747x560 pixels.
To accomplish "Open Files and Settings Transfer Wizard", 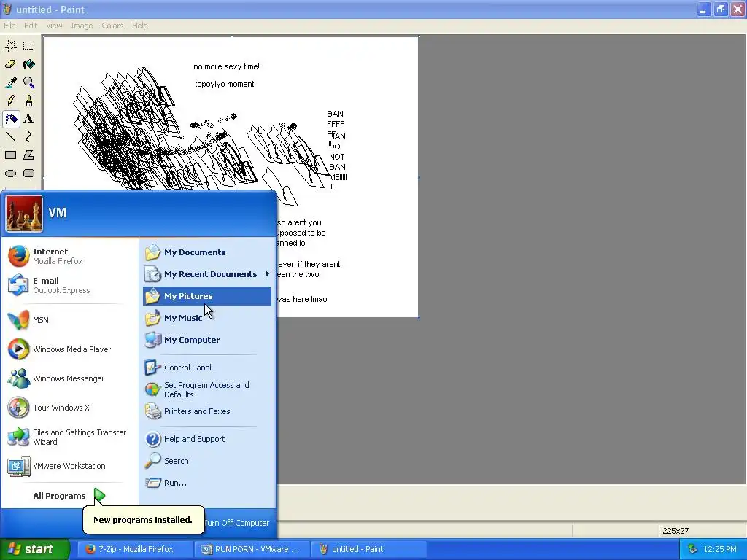I will pos(69,437).
